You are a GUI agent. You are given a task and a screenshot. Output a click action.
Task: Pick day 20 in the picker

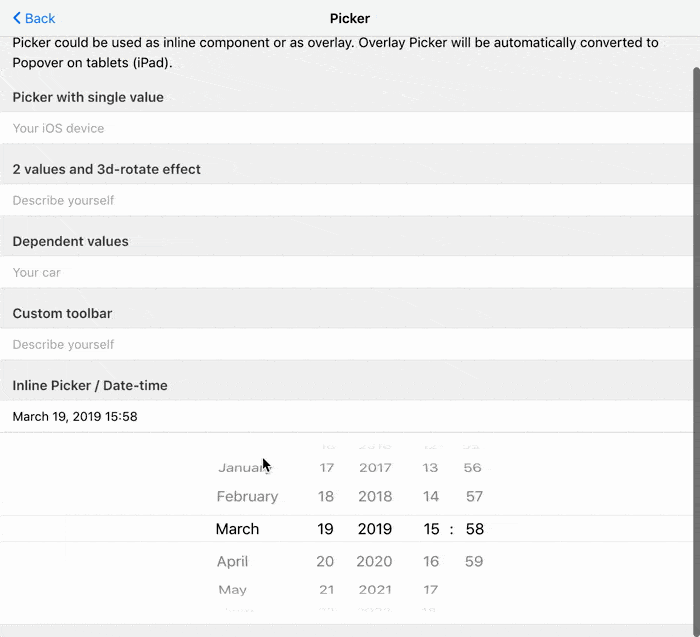tap(325, 561)
